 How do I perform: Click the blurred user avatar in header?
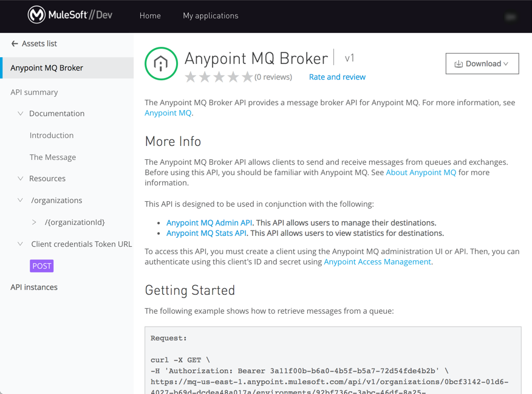tap(510, 16)
